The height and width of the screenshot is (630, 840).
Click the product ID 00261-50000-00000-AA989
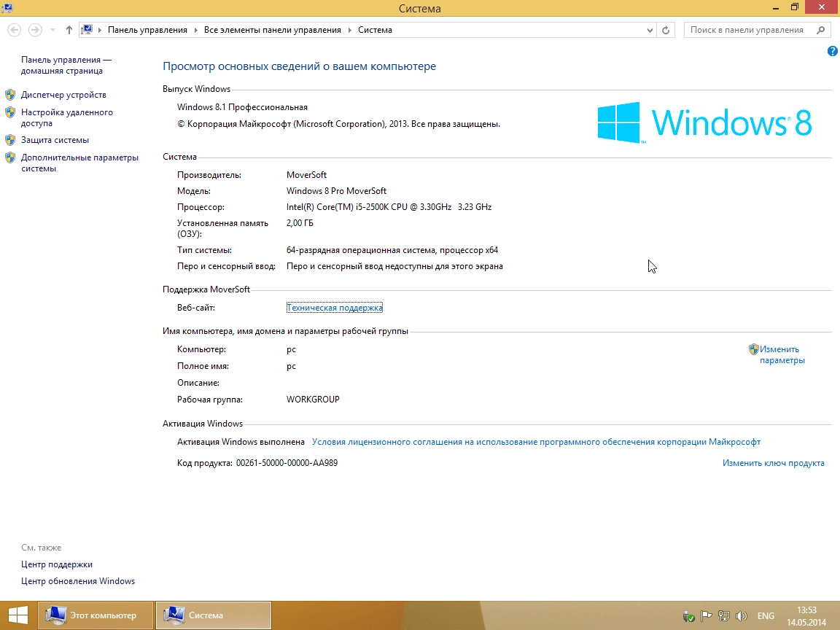tap(287, 463)
